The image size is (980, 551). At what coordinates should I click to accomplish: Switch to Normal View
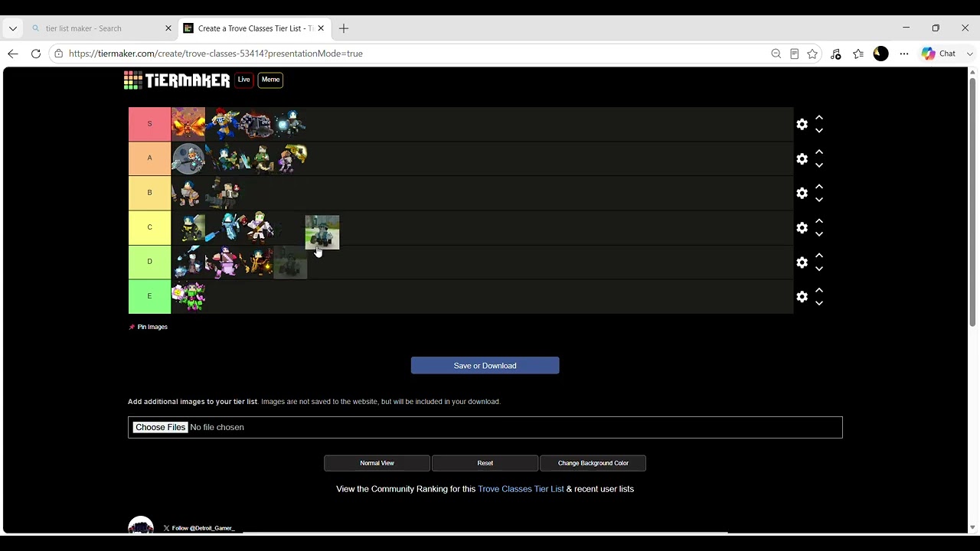pyautogui.click(x=377, y=463)
